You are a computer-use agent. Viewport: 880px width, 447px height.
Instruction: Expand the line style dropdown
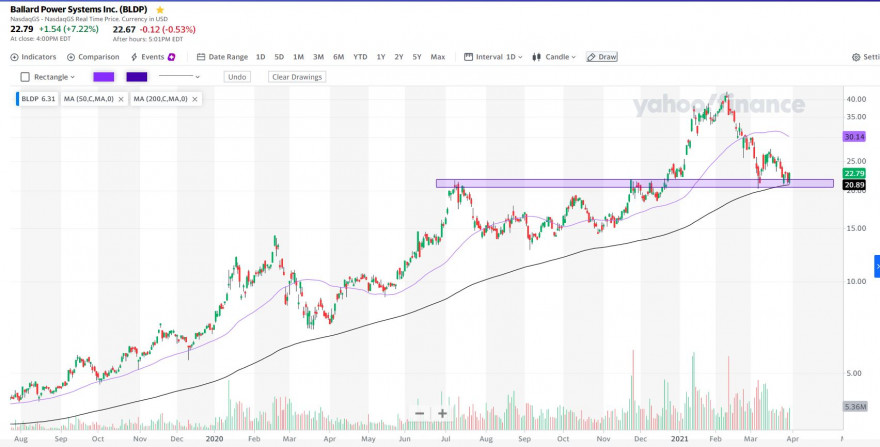coord(179,77)
